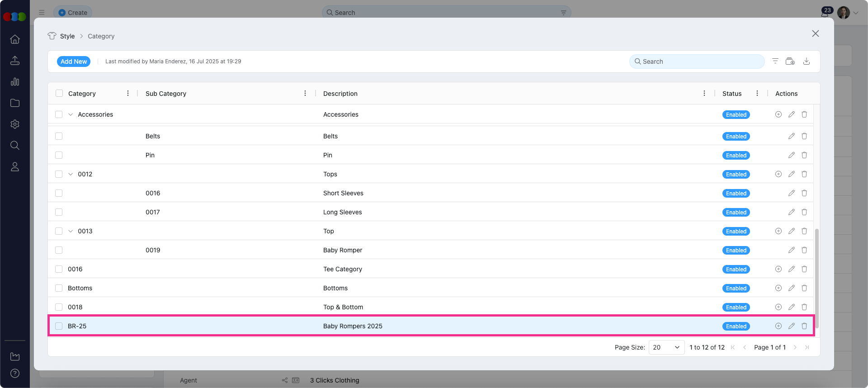Screen dimensions: 868x388
Task: Add sub category under Accessories
Action: coord(778,114)
